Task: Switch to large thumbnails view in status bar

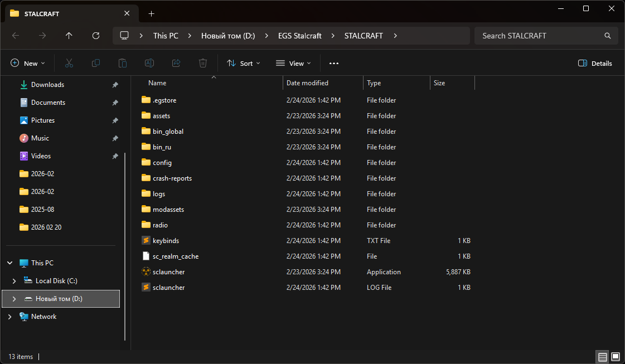Action: (x=616, y=357)
